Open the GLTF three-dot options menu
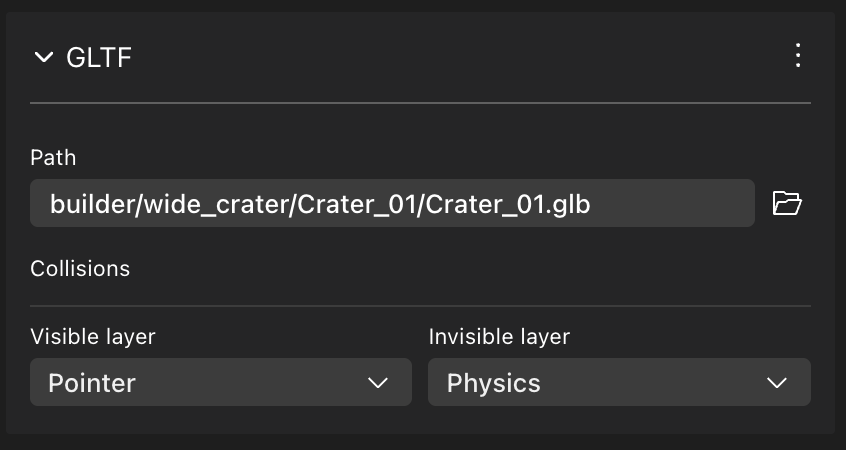Image resolution: width=846 pixels, height=450 pixels. [x=797, y=56]
